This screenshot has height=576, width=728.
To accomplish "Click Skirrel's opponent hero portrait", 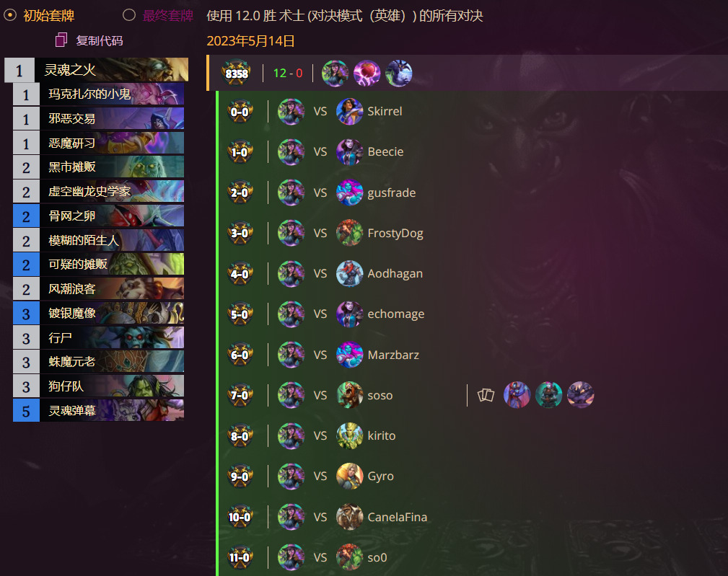I will click(350, 111).
